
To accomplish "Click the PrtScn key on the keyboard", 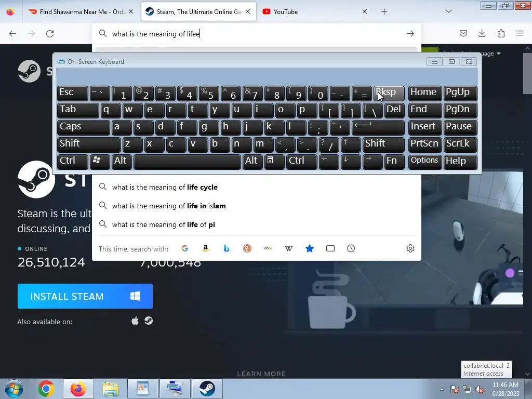I will coord(425,144).
